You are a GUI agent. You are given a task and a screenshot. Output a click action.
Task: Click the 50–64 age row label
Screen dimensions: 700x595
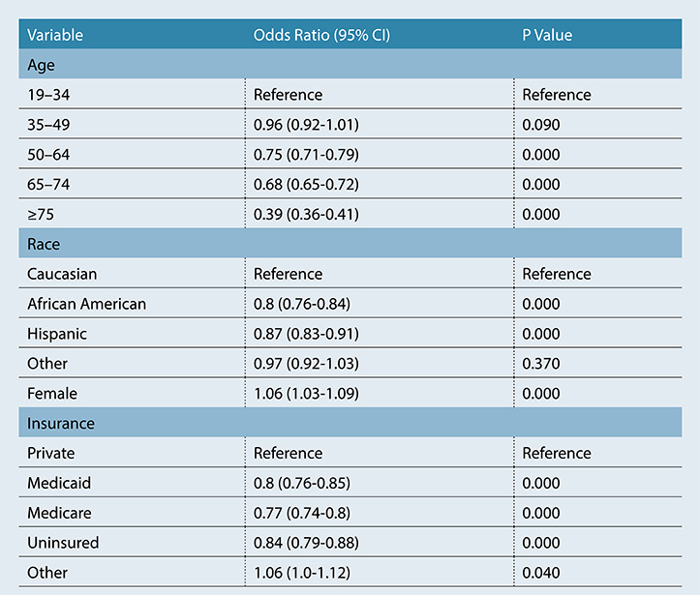pyautogui.click(x=48, y=155)
